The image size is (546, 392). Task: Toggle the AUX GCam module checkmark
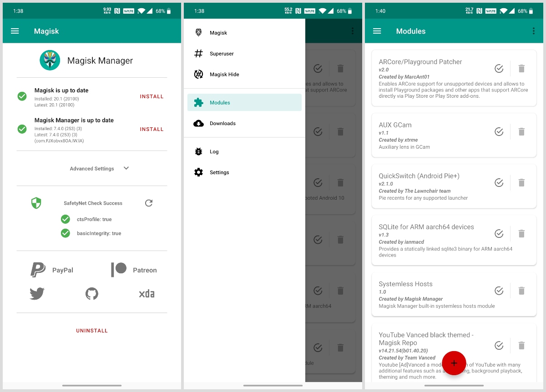point(499,131)
